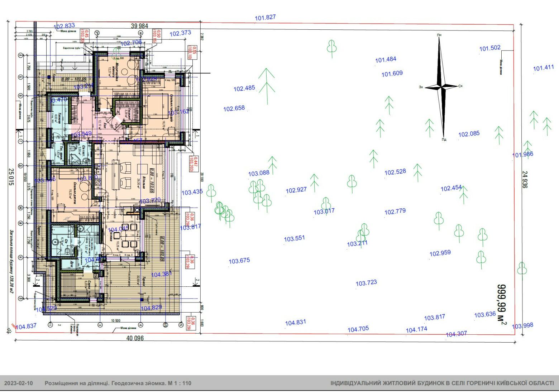The height and width of the screenshot is (392, 559).
Task: Select the elevation label 102.833
Action: (x=64, y=26)
